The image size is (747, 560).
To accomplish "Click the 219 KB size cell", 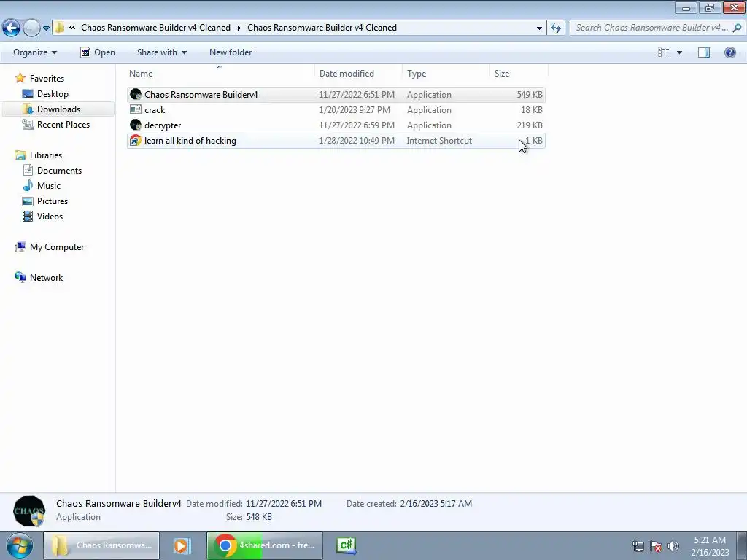I will tap(530, 125).
